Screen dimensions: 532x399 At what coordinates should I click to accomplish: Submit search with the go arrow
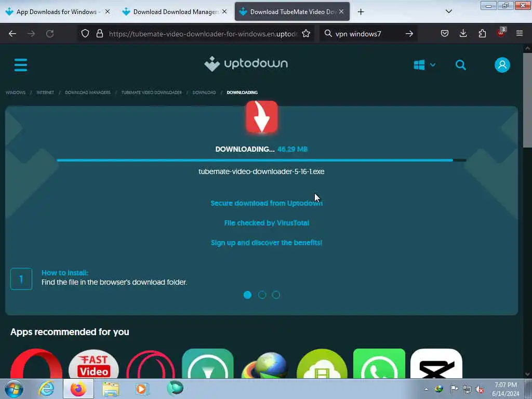point(409,34)
